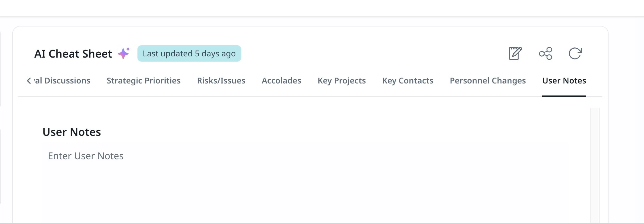Click the purple sparkle AI icon
Image resolution: width=644 pixels, height=223 pixels.
[124, 53]
